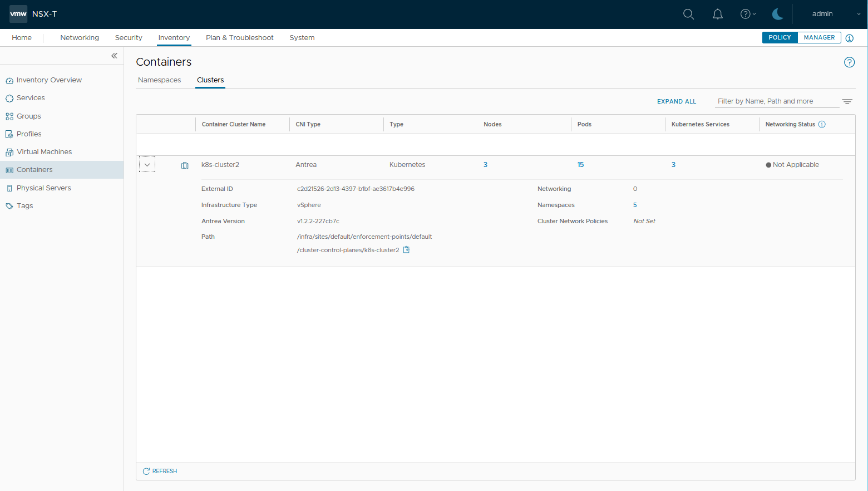868x491 pixels.
Task: Click Not Set cluster network policies
Action: [644, 221]
